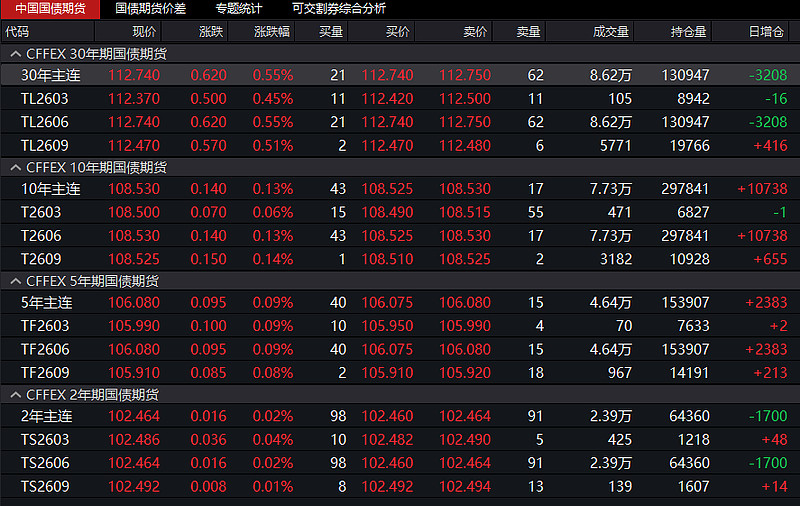Sort by the 卖价 column header
The height and width of the screenshot is (506, 800).
[x=454, y=32]
